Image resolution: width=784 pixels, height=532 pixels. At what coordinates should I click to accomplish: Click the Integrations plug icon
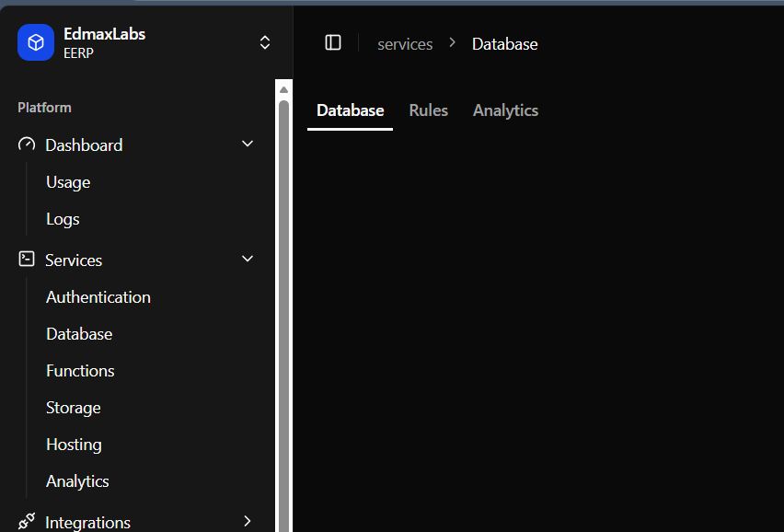(25, 522)
